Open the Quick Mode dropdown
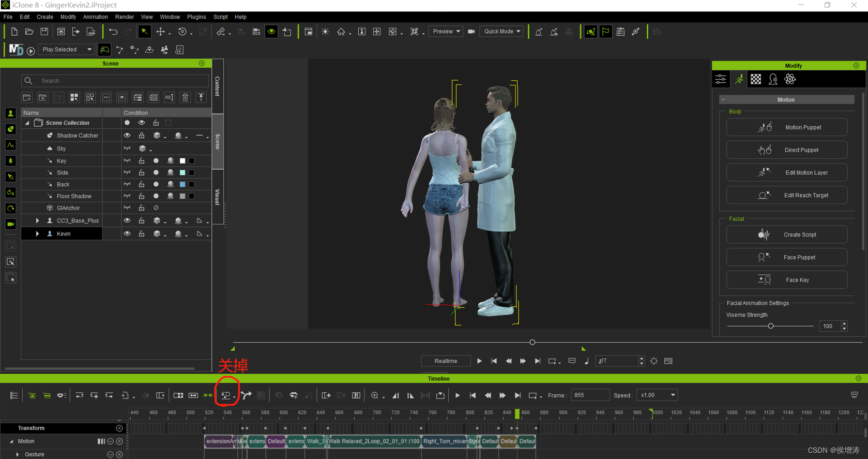868x459 pixels. tap(501, 32)
